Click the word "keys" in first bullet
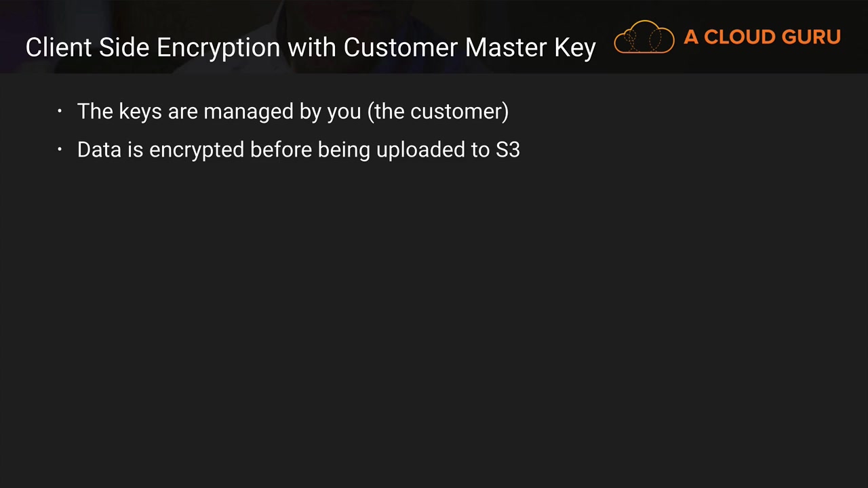Screen dimensions: 868x488 coord(140,111)
